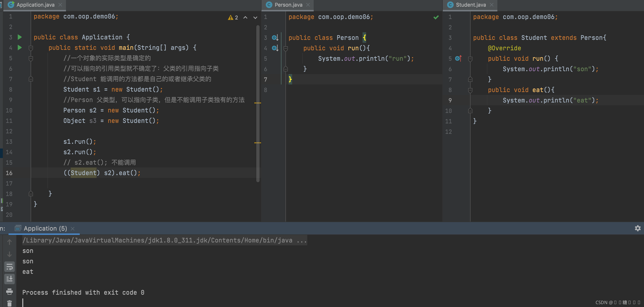Click the down the stack trace arrow
Image resolution: width=644 pixels, height=307 pixels.
point(9,254)
